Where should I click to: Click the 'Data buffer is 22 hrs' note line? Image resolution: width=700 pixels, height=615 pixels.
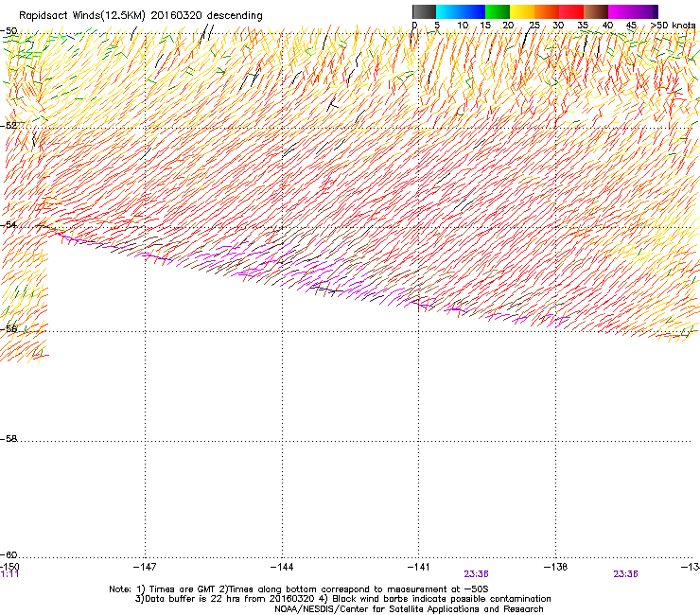pos(342,599)
